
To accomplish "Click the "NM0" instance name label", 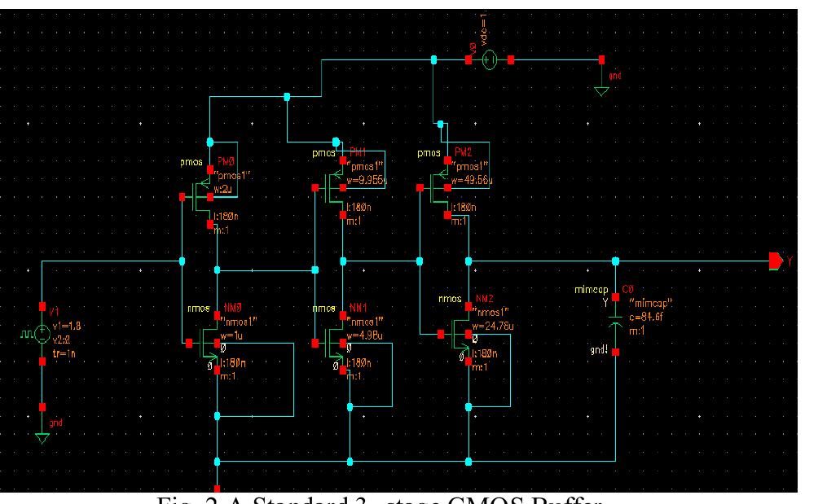I will pos(232,307).
